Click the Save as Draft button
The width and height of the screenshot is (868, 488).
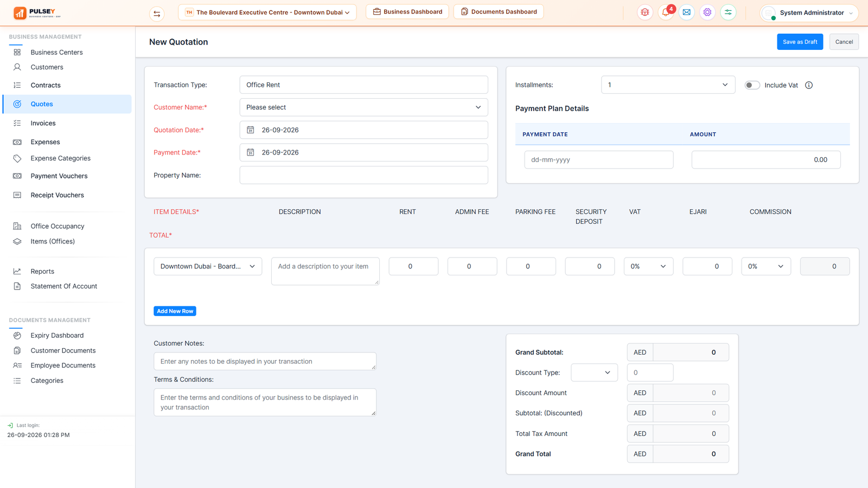(x=800, y=42)
